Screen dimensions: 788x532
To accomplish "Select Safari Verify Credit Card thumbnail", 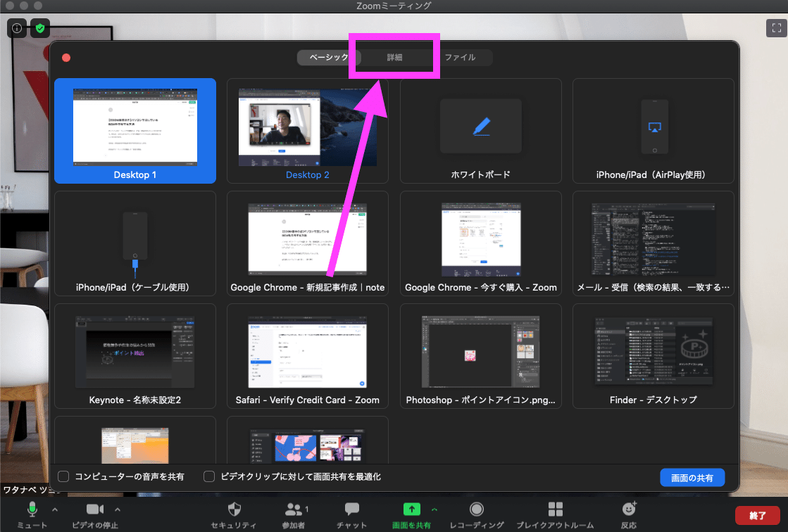I will pos(308,355).
